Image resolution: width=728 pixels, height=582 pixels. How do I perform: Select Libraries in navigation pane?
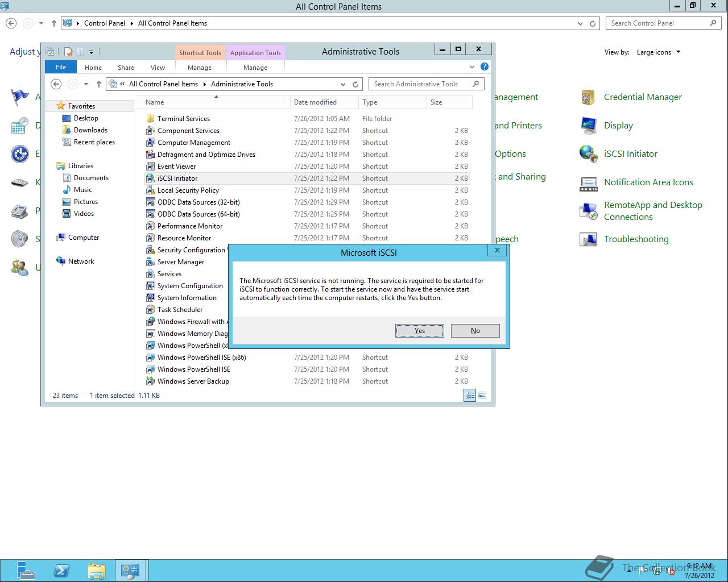[80, 166]
